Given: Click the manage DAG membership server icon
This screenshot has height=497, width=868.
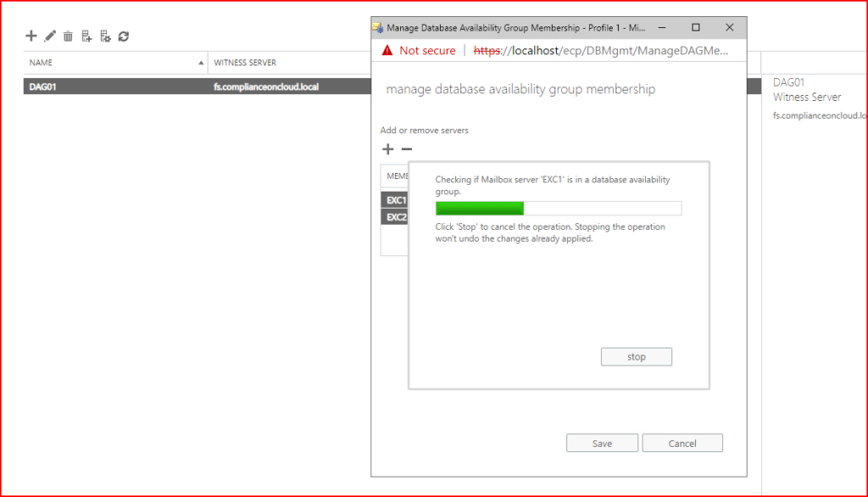Looking at the screenshot, I should (86, 36).
